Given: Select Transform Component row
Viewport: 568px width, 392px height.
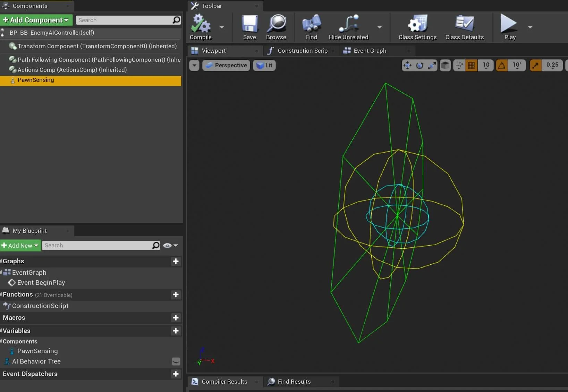Looking at the screenshot, I should coord(91,46).
